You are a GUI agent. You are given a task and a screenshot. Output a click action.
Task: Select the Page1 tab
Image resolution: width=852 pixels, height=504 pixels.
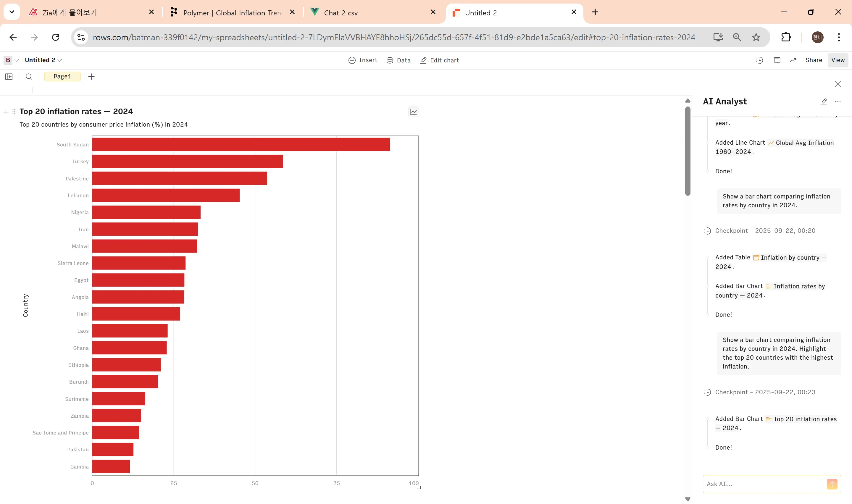[62, 76]
